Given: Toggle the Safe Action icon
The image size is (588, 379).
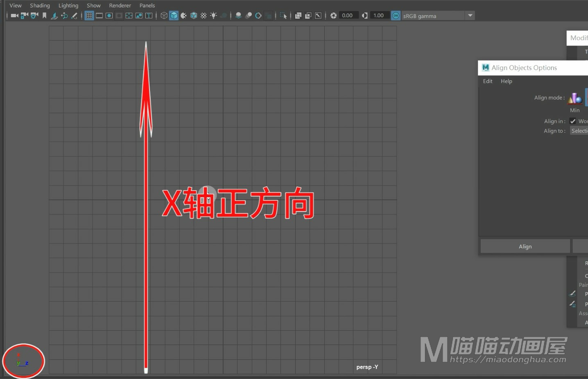Looking at the screenshot, I should coord(139,16).
